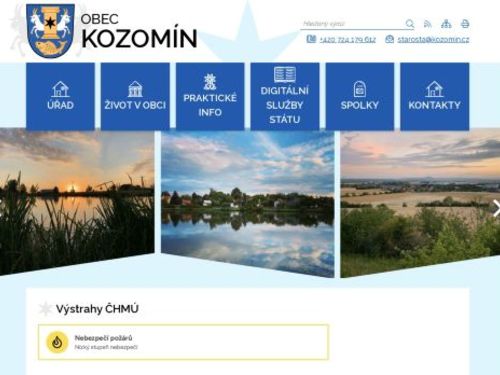Viewport: 500px width, 375px height.
Task: Open the ÚŘAD menu tile
Action: click(60, 96)
